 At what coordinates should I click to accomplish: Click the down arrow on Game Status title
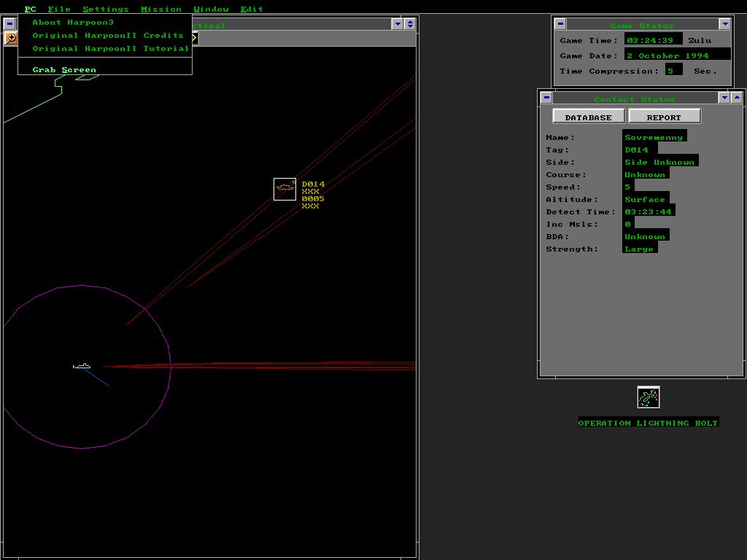tap(724, 24)
